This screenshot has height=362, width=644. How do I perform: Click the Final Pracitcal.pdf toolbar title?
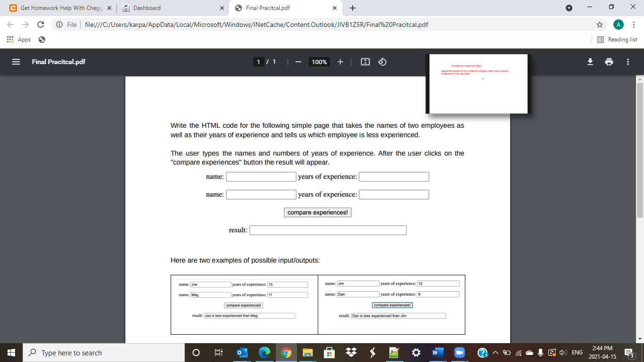(x=58, y=62)
